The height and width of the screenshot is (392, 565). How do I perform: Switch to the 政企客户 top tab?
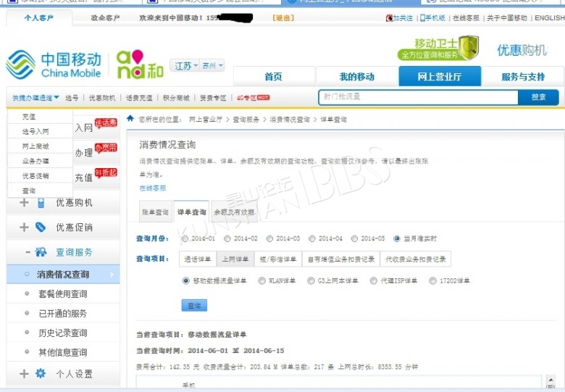click(x=105, y=17)
